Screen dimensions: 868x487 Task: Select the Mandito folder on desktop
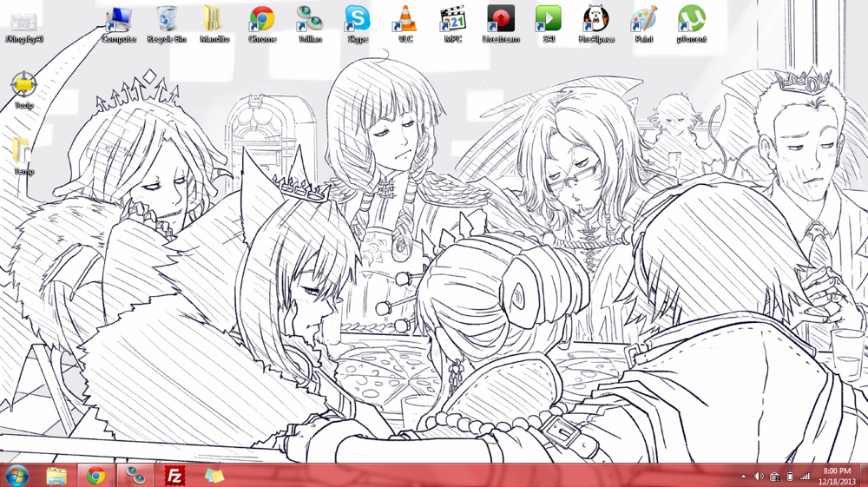pyautogui.click(x=214, y=25)
